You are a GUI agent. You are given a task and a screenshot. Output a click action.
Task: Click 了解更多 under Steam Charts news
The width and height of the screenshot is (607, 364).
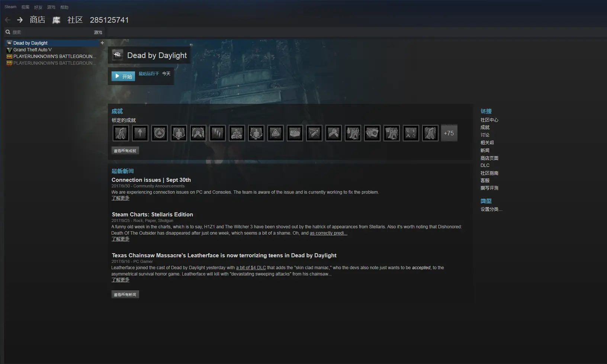coord(121,239)
